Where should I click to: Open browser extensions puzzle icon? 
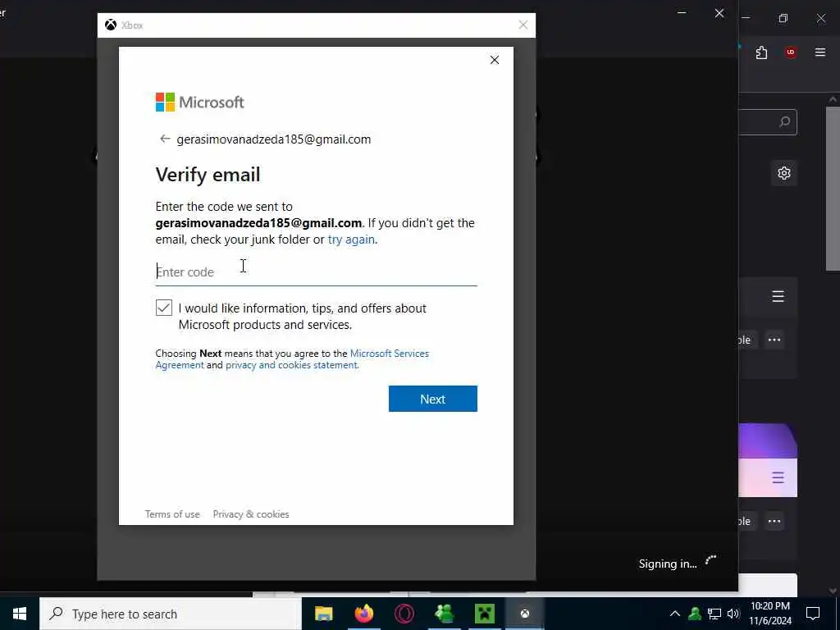tap(761, 52)
